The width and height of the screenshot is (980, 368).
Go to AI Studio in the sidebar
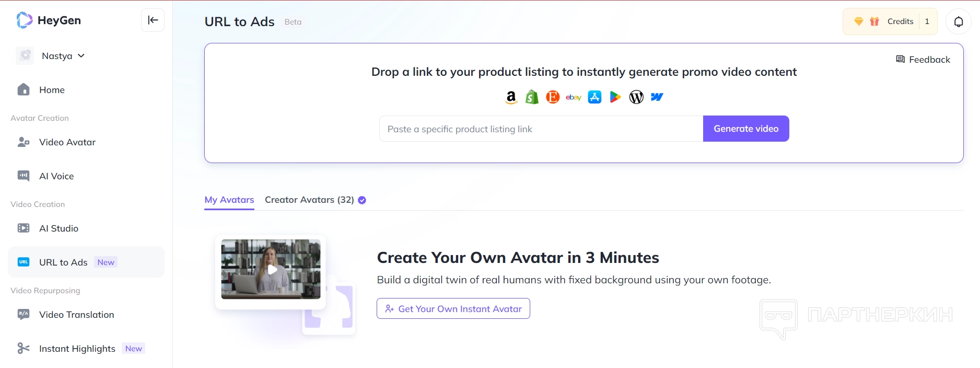(59, 228)
